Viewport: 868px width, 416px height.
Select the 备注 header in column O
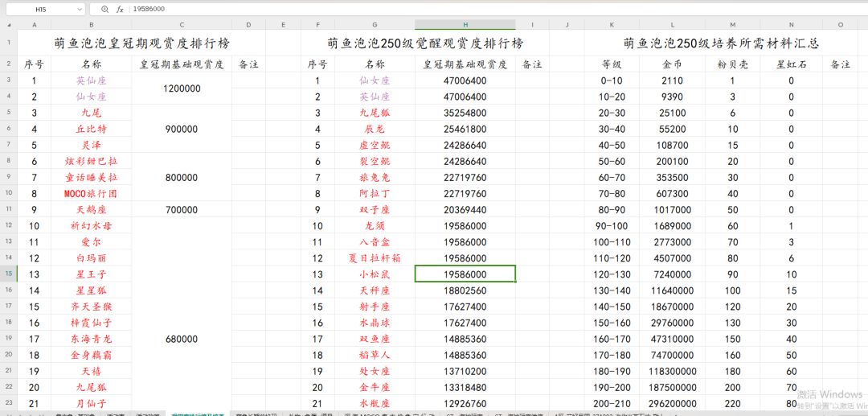click(x=841, y=64)
